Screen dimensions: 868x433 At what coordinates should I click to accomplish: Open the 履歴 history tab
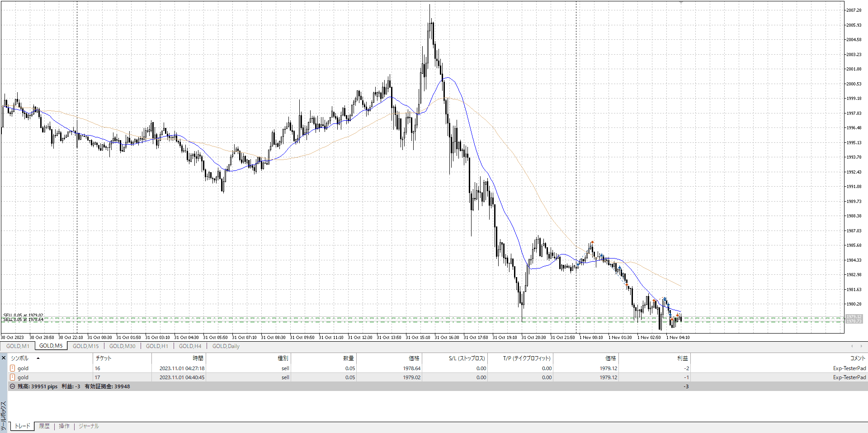pos(44,426)
